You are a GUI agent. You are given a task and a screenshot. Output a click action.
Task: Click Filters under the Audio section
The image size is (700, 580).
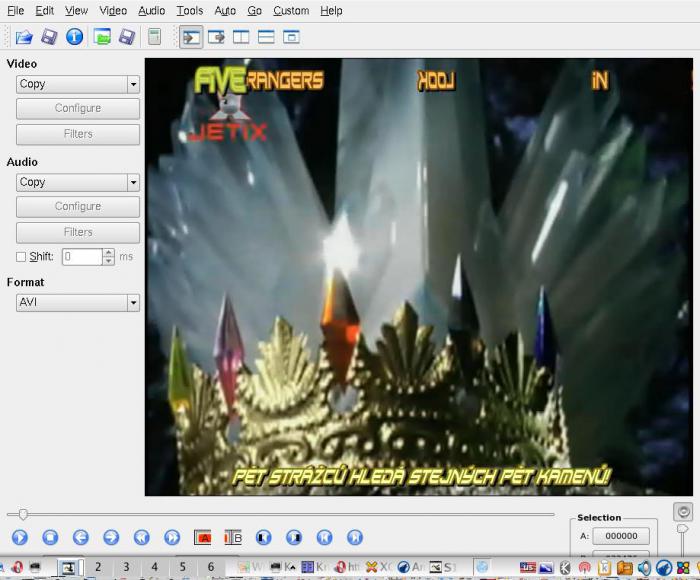(78, 232)
